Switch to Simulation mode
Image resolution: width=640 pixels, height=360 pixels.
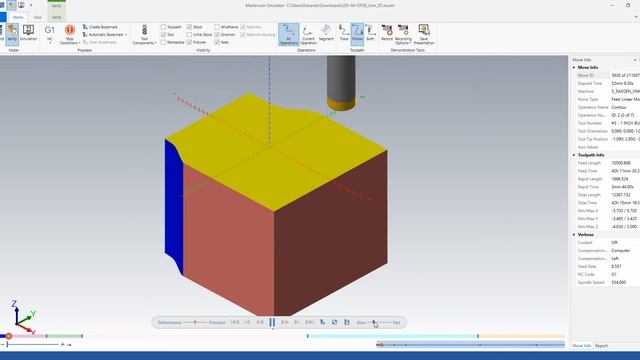click(28, 33)
